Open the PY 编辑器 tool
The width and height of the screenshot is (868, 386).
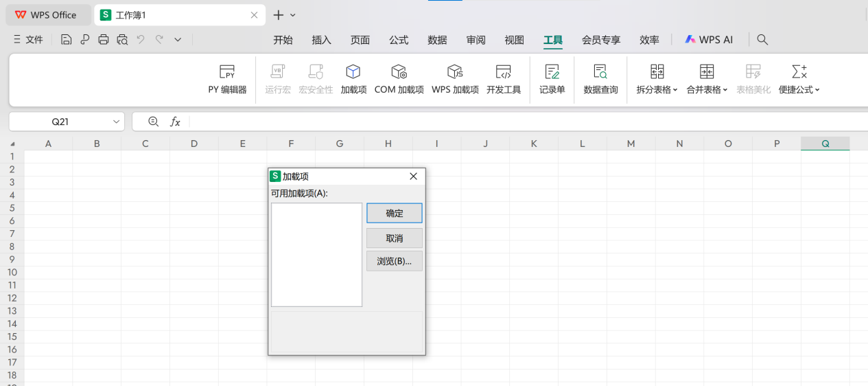[x=227, y=80]
